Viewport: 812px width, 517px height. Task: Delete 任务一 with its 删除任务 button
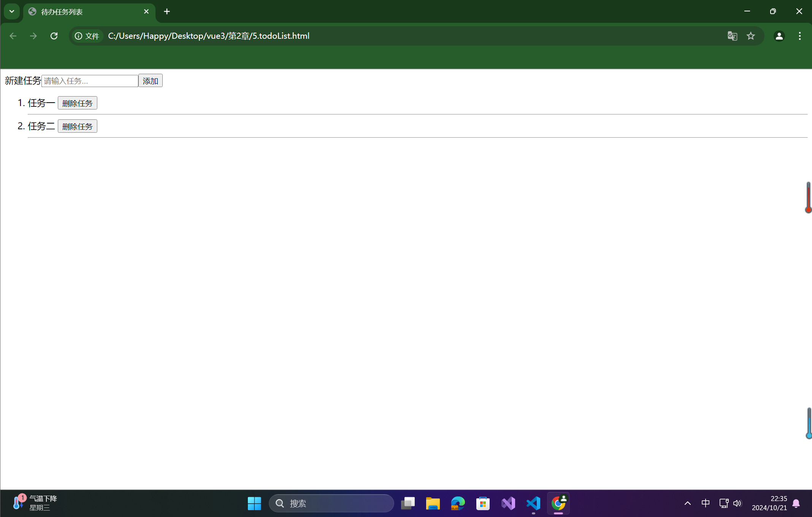(77, 103)
